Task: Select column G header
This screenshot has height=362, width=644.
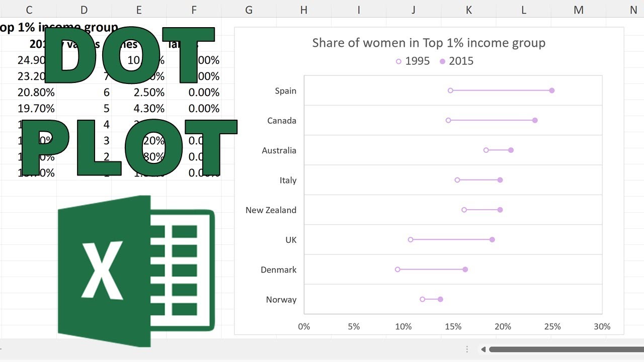Action: [x=249, y=9]
